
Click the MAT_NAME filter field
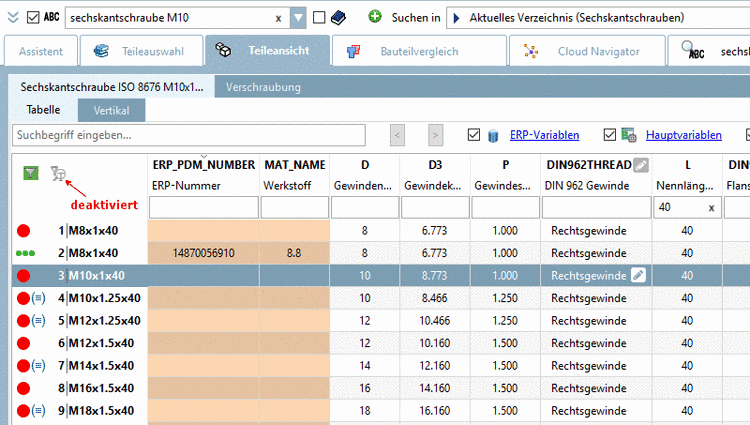(x=295, y=207)
